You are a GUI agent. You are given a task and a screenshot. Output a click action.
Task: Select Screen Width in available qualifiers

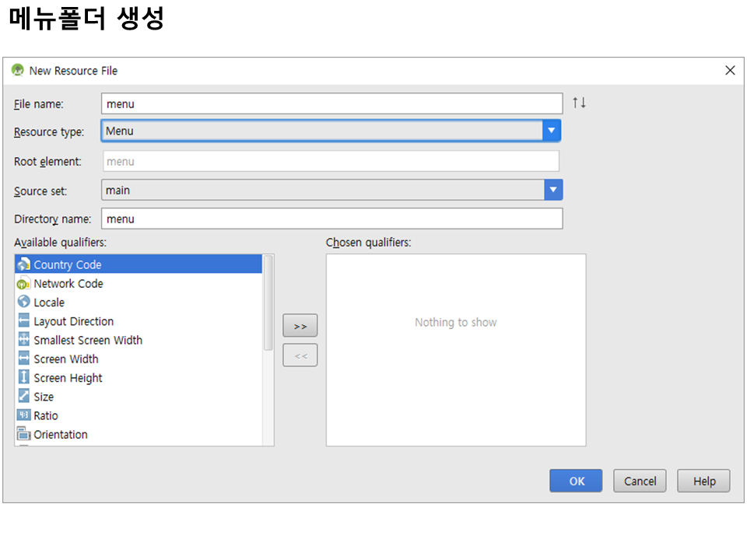click(x=66, y=359)
